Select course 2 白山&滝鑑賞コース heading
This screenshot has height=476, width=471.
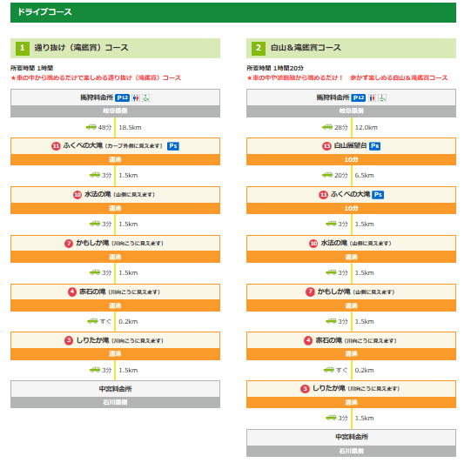click(x=351, y=48)
